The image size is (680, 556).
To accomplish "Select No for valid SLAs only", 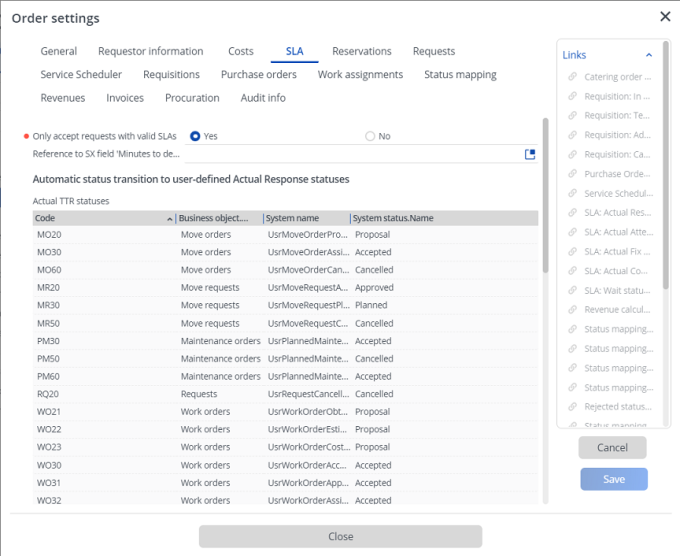I will pyautogui.click(x=370, y=136).
